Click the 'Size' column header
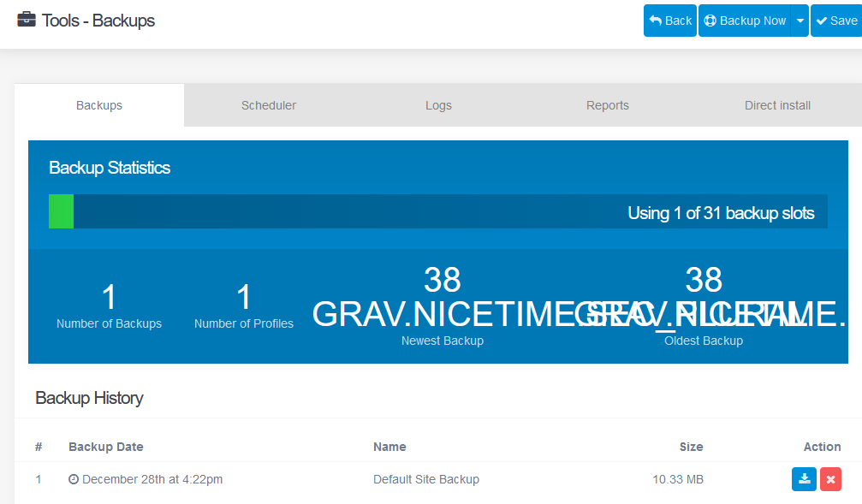The image size is (862, 504). [691, 447]
